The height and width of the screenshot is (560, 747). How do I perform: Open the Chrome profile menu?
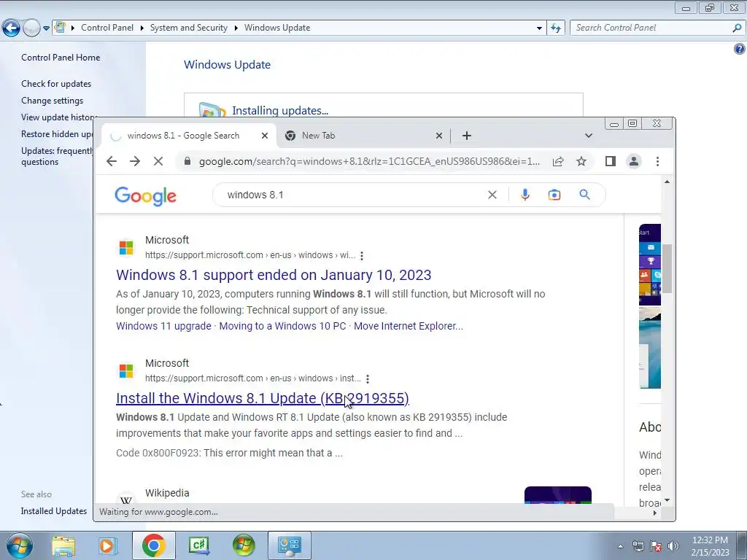tap(634, 161)
